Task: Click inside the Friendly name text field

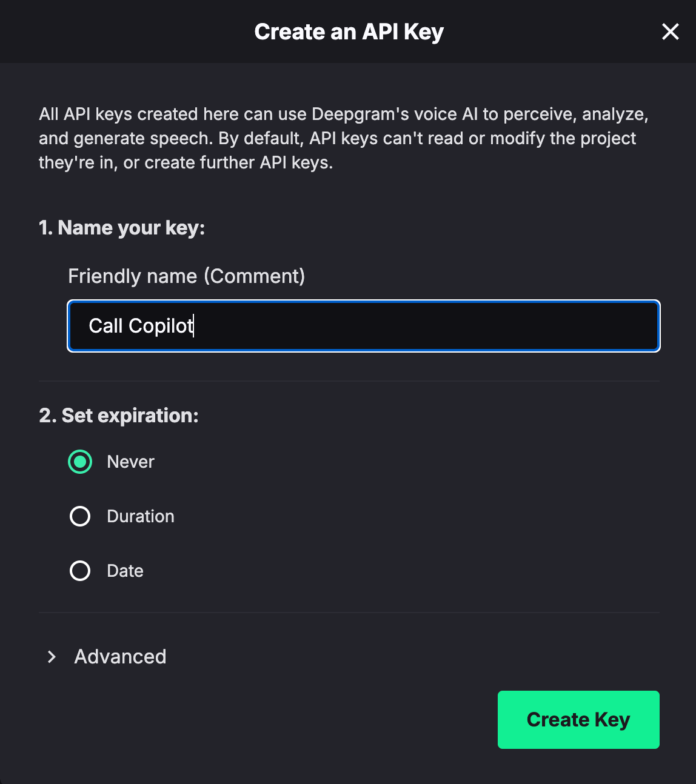Action: point(363,326)
